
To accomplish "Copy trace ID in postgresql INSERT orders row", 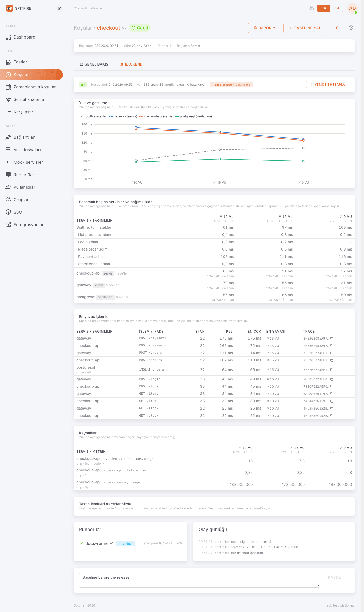I will click(x=332, y=370).
